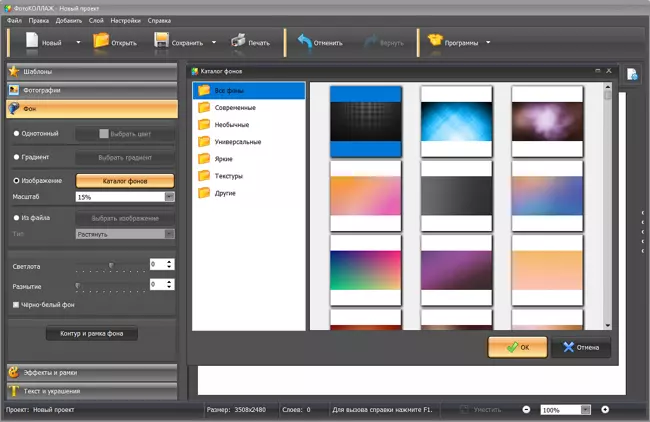Open the Слой menu

click(95, 20)
